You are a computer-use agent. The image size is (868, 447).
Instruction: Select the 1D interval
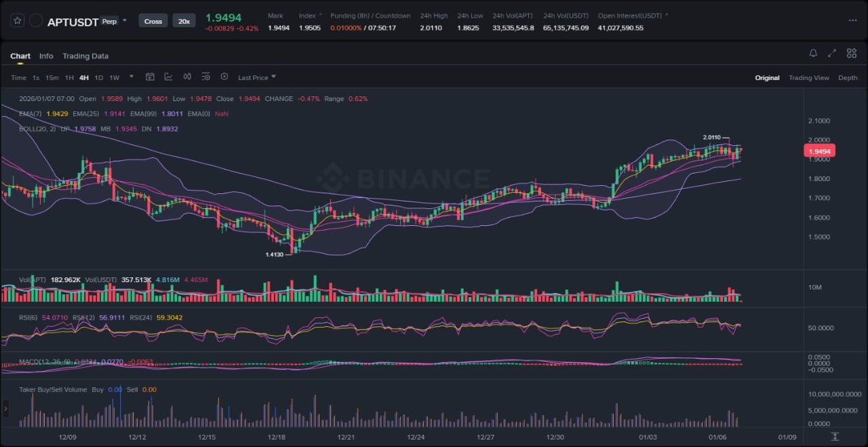tap(99, 78)
